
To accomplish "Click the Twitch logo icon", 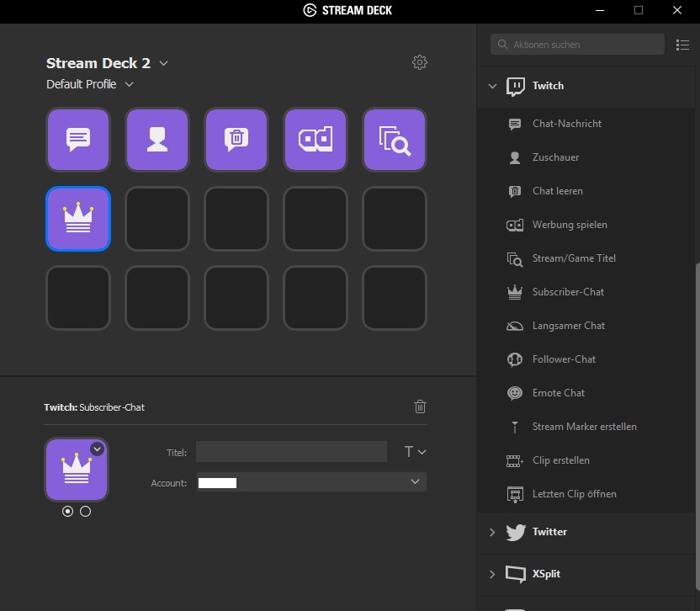I will (x=515, y=86).
